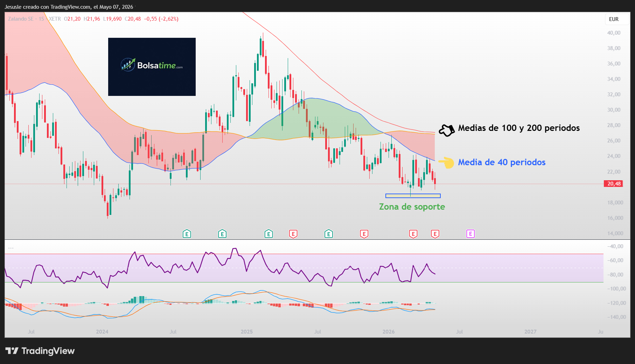Expand the collapsed three-dot indicator legend

point(11,247)
